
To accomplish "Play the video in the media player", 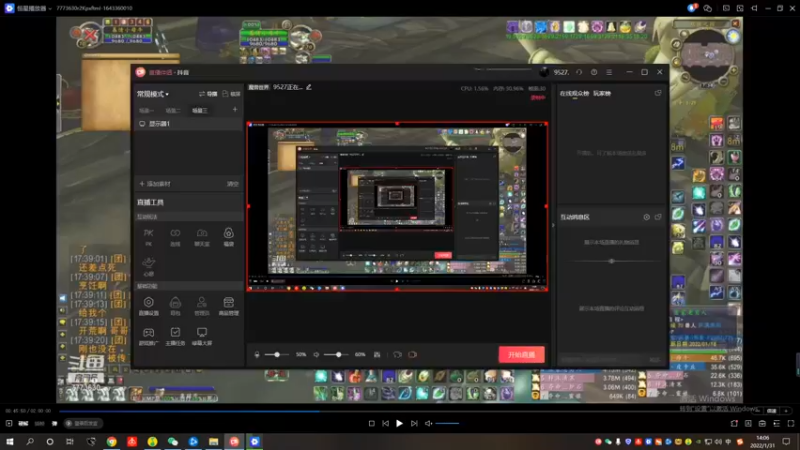I will pyautogui.click(x=399, y=423).
